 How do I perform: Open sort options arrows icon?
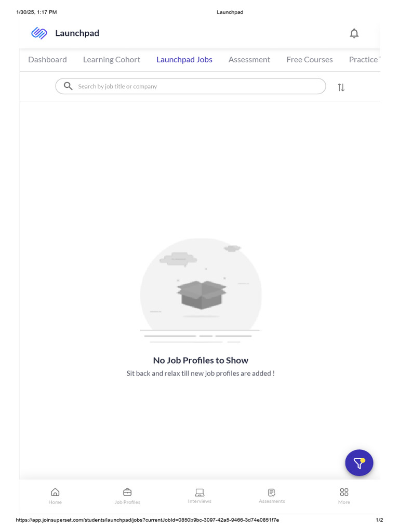coord(341,87)
